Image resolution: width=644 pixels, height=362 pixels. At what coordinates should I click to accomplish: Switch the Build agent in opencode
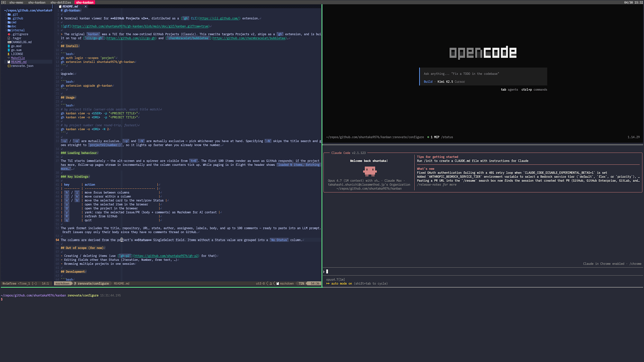click(x=428, y=82)
